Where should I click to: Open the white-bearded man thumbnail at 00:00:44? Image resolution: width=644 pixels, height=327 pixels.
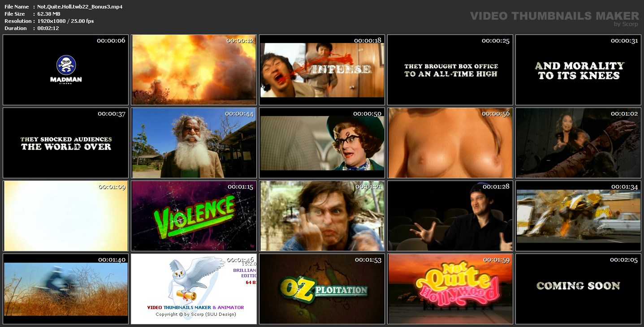[194, 143]
